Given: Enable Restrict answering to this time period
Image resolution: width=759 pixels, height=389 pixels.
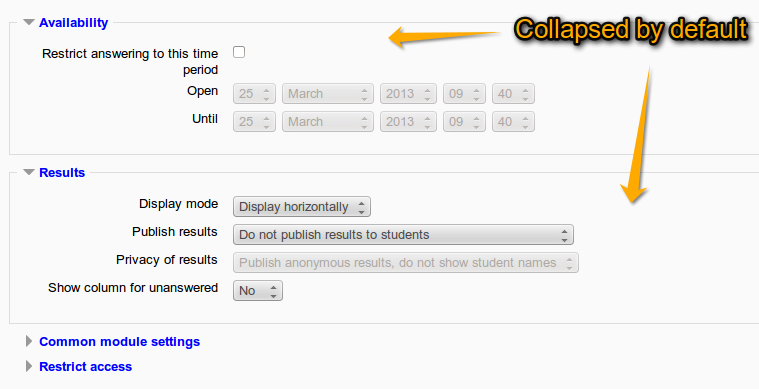Looking at the screenshot, I should click(239, 52).
